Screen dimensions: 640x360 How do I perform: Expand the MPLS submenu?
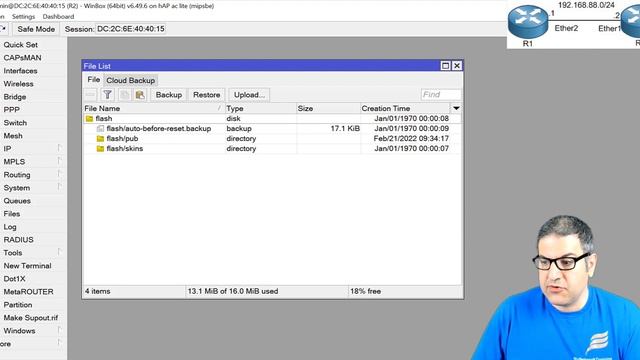(60, 161)
